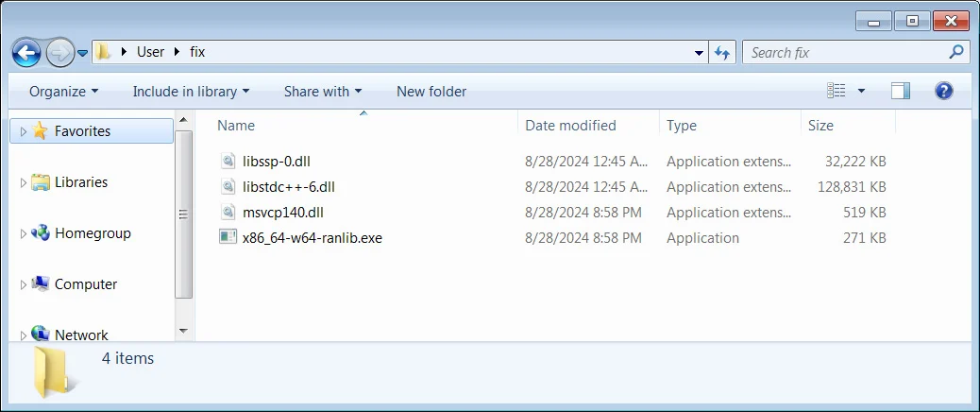The height and width of the screenshot is (412, 980).
Task: Click the navigation pane vertical scrollbar
Action: 184,215
